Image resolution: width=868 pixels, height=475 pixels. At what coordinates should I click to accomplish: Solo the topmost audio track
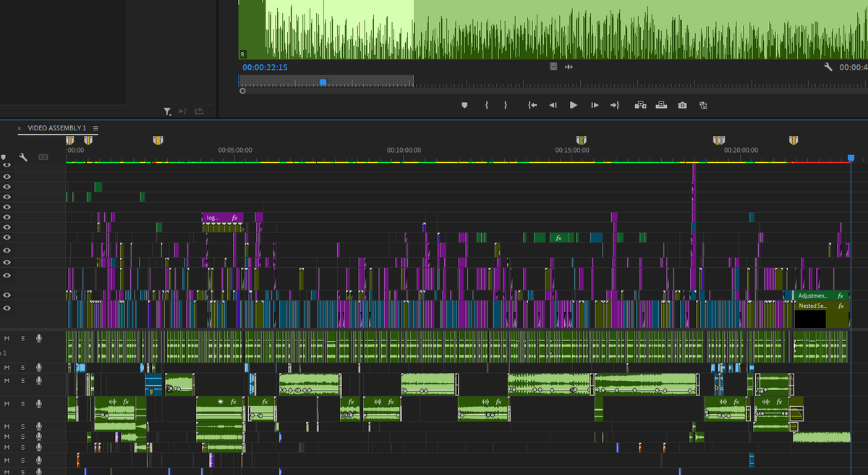tap(22, 338)
